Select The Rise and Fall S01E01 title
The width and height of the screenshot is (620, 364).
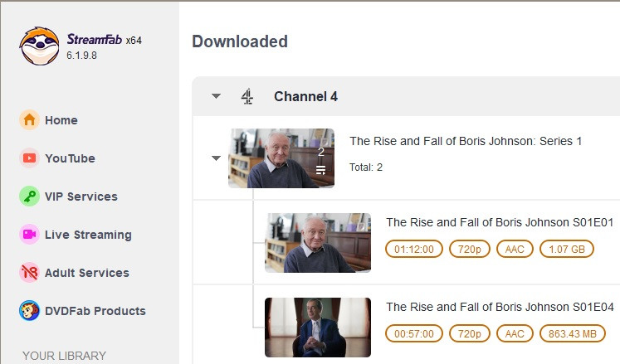pos(499,222)
